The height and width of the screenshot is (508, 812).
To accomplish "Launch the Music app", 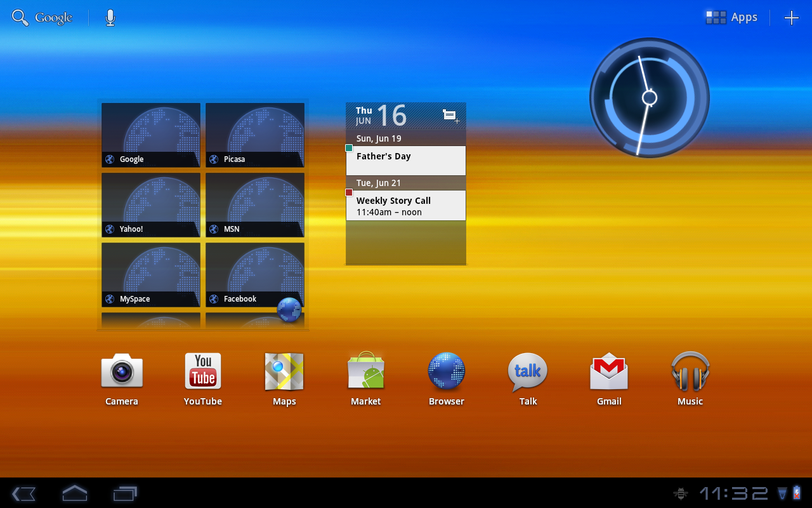I will (x=690, y=379).
